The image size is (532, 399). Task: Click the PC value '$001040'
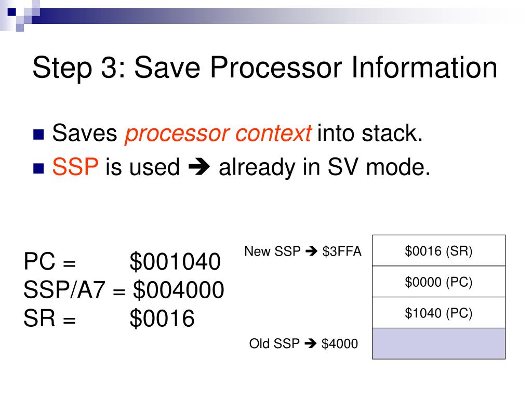[x=175, y=262]
